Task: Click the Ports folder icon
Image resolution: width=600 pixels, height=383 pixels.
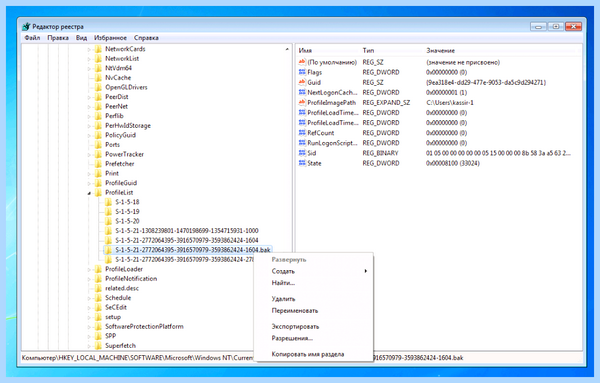Action: tap(98, 145)
